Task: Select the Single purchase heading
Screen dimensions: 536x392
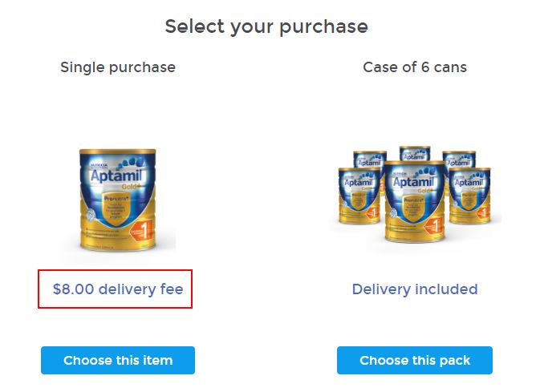Action: [118, 67]
